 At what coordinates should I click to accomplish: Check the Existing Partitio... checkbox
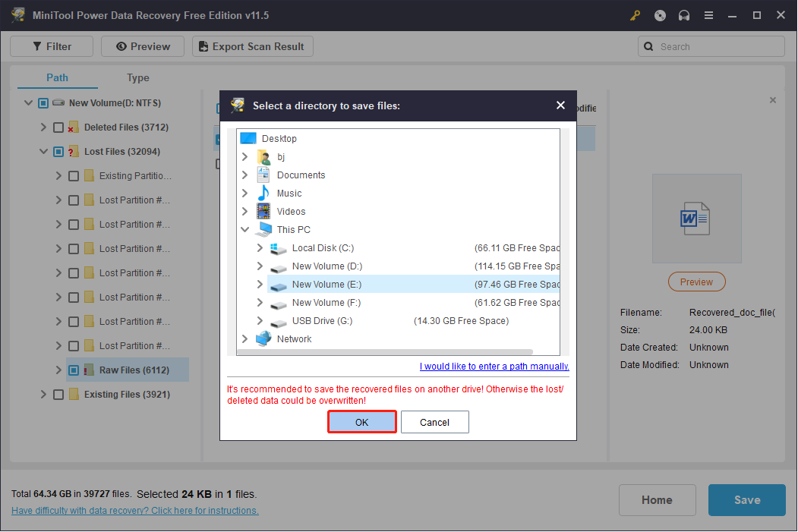click(74, 176)
